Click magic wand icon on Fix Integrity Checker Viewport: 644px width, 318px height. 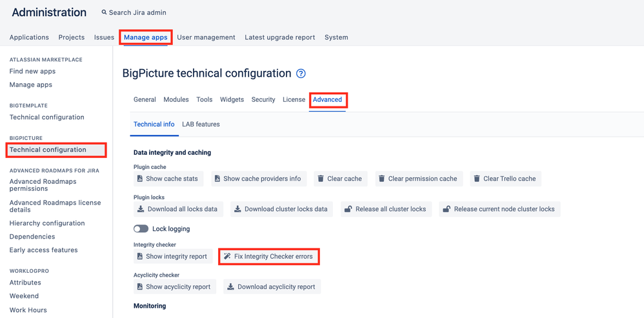[226, 257]
